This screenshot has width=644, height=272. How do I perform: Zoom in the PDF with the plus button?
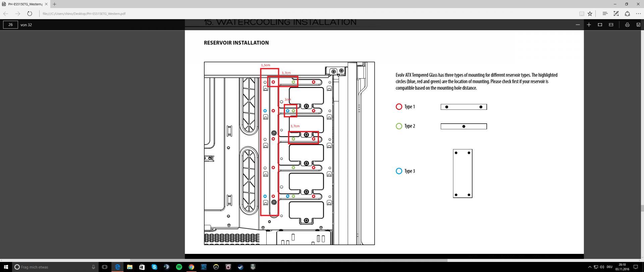tap(589, 25)
